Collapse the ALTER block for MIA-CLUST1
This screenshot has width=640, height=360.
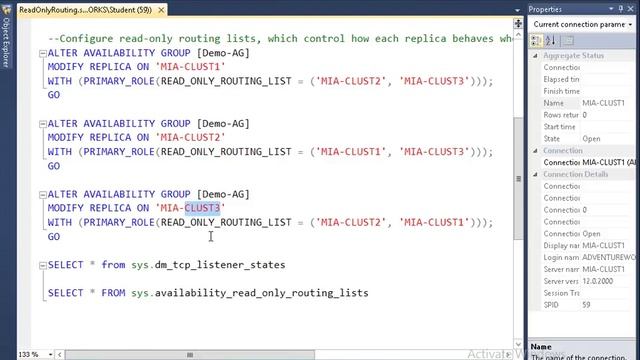click(42, 53)
